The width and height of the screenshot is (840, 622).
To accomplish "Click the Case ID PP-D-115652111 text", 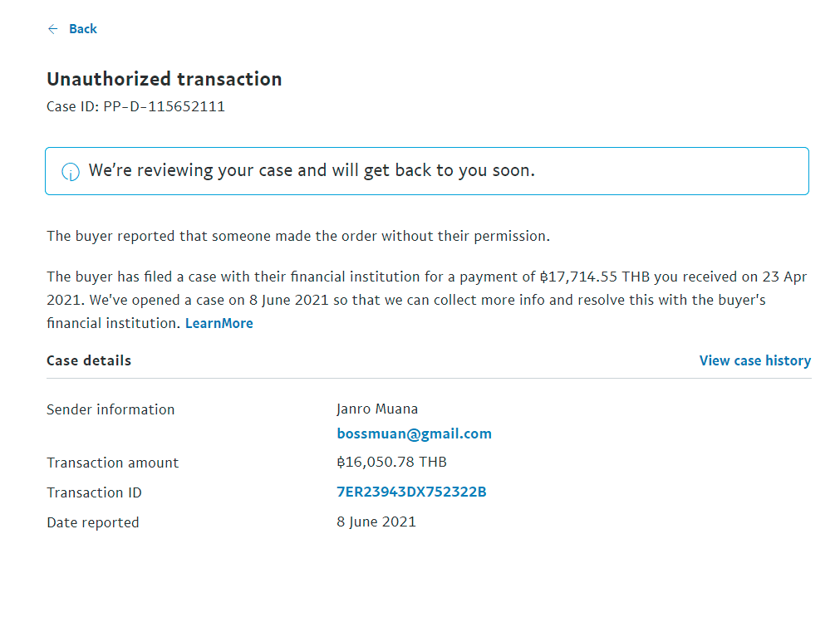I will 135,106.
